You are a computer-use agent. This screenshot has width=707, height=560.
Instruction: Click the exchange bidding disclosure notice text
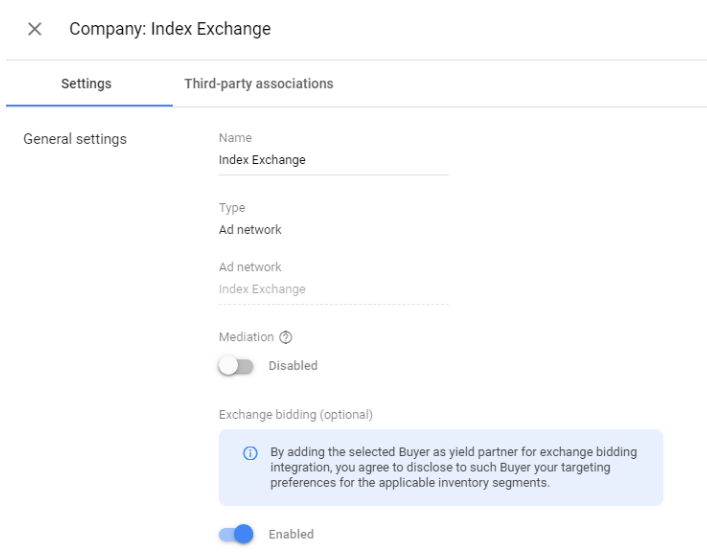coord(453,467)
